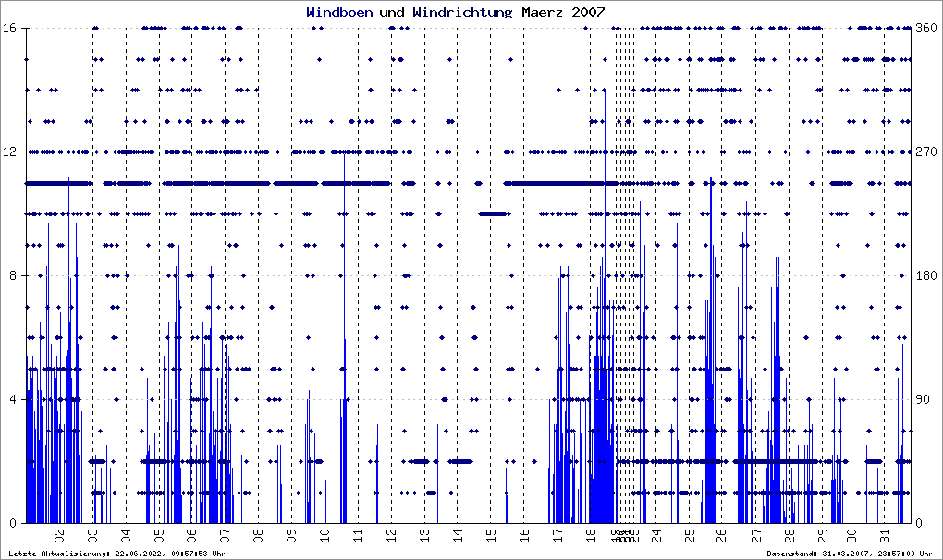943x560 pixels.
Task: Select the right axis label 360
Action: tap(926, 28)
